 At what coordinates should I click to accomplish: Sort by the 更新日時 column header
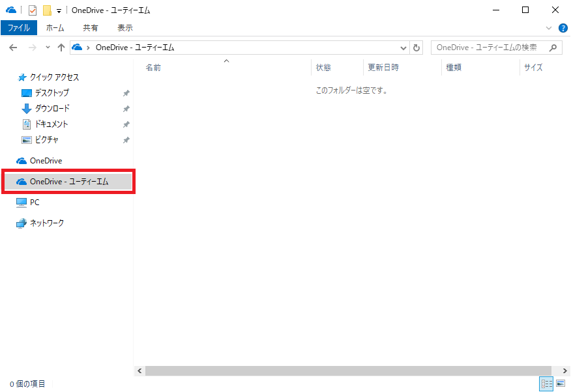coord(383,68)
